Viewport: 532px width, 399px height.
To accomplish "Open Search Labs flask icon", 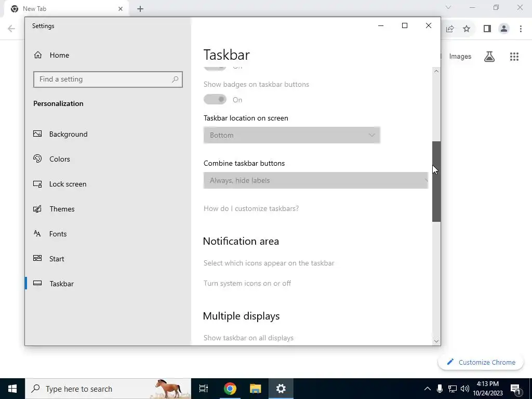I will pos(489,56).
